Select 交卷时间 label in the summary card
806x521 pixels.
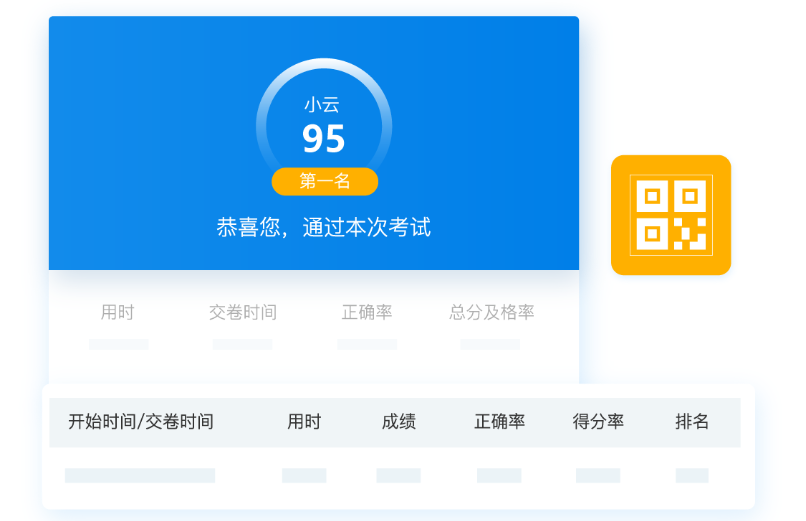[x=243, y=312]
